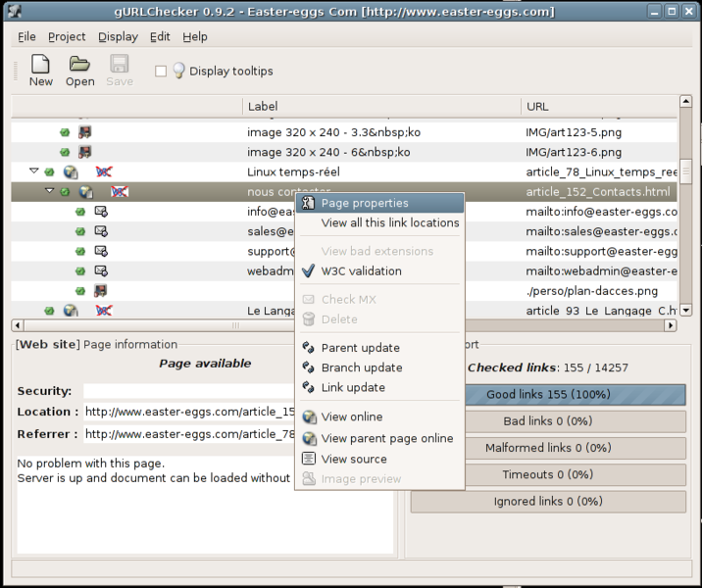The image size is (702, 588).
Task: Select the Linux temps-réel label
Action: coord(293,171)
